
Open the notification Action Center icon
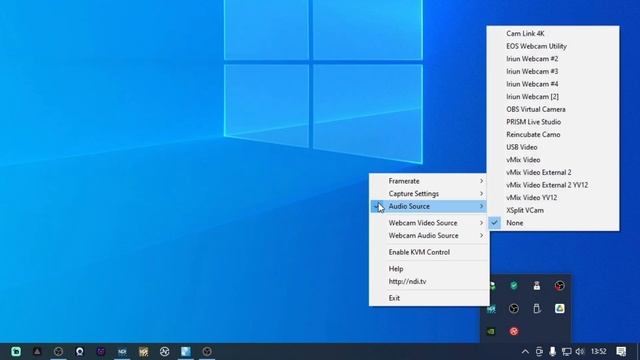[621, 351]
